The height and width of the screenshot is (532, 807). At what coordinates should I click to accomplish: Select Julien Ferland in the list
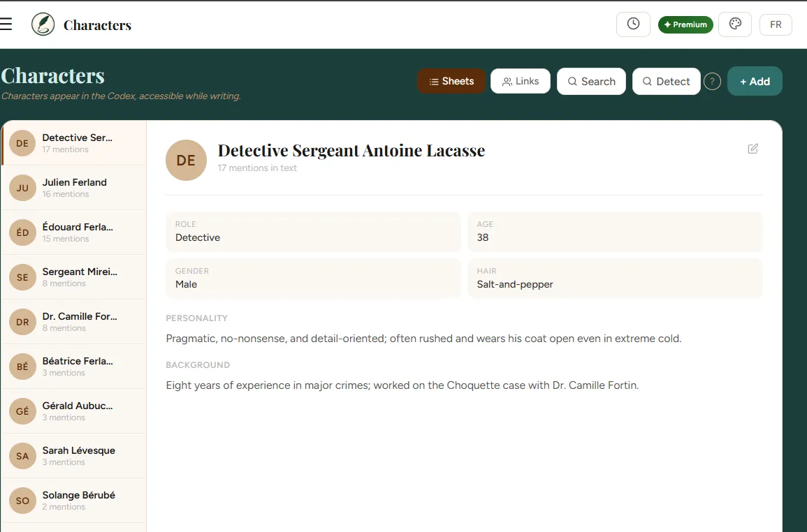[74, 188]
